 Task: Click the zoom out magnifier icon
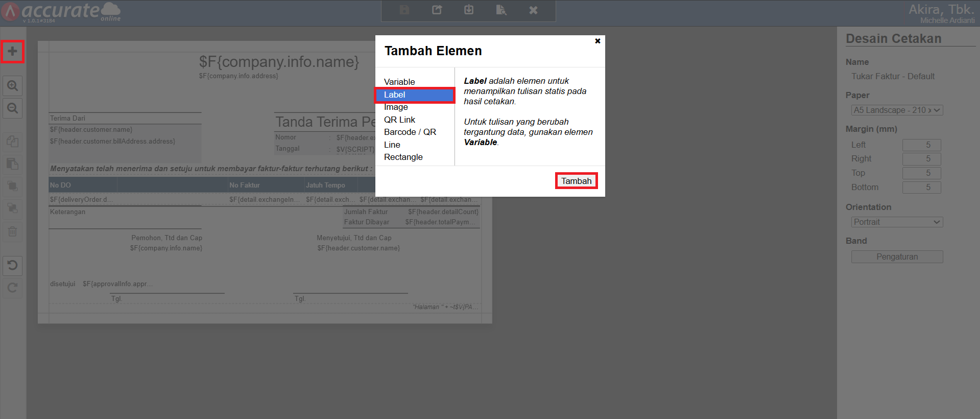coord(12,108)
